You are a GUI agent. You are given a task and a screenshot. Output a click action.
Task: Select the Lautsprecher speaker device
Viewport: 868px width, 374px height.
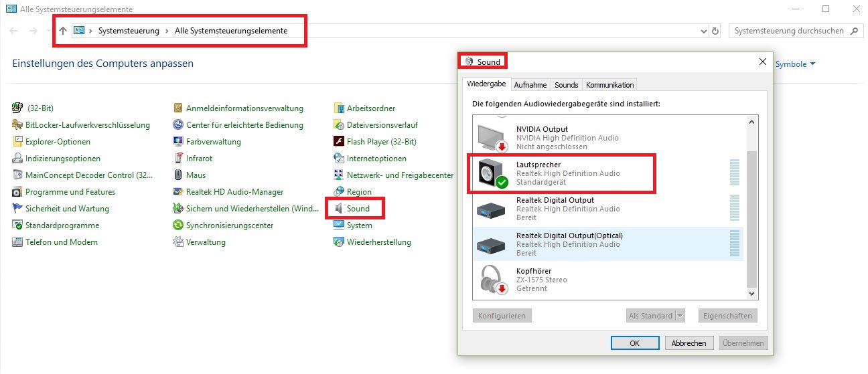click(608, 173)
